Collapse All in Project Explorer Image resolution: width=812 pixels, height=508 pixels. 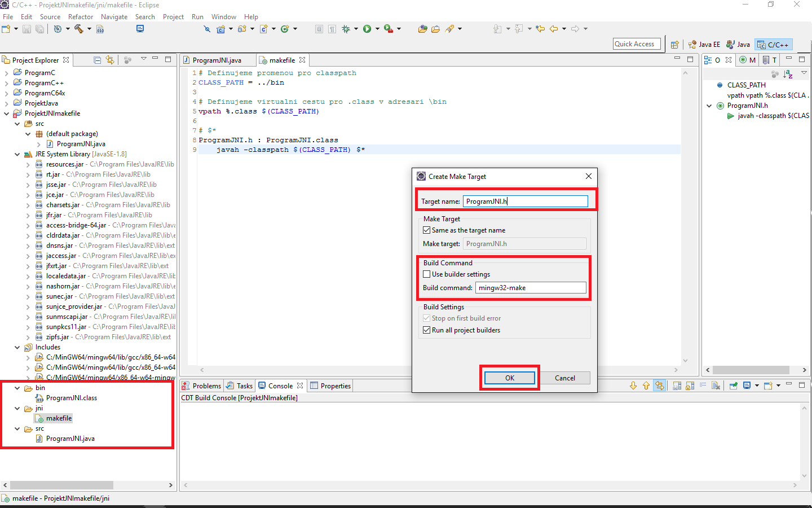pyautogui.click(x=96, y=59)
